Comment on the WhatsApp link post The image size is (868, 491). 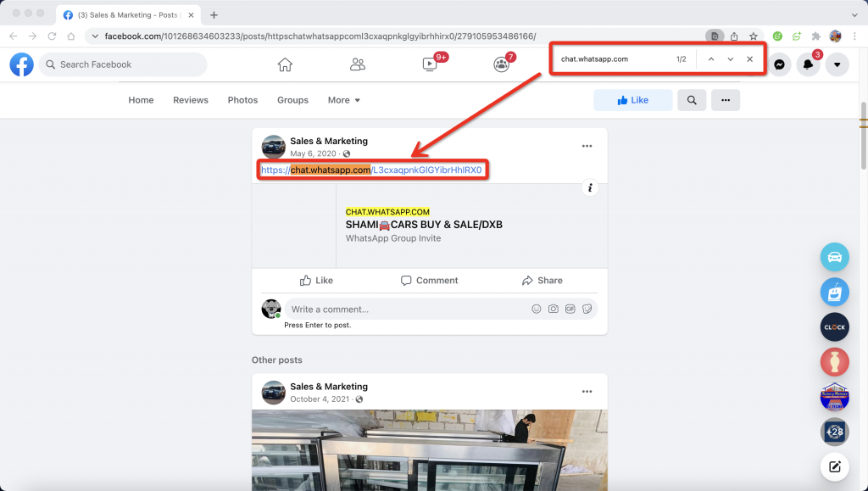click(x=430, y=281)
